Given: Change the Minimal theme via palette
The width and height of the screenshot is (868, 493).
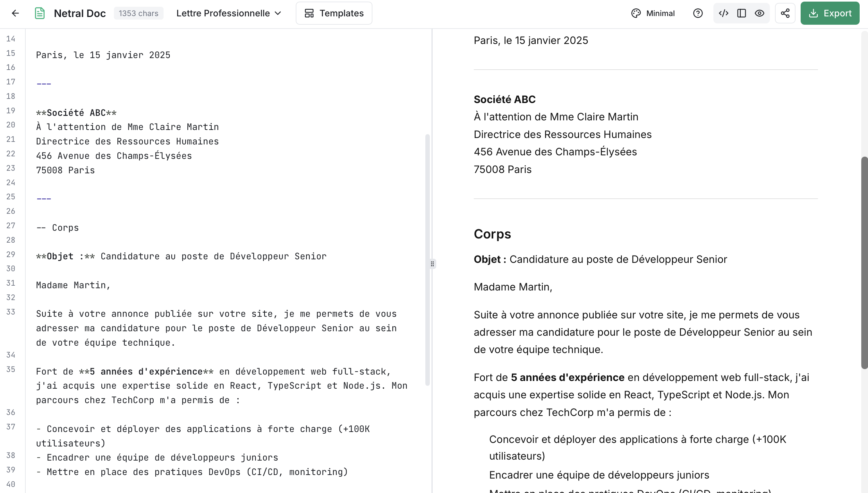Looking at the screenshot, I should click(x=652, y=13).
